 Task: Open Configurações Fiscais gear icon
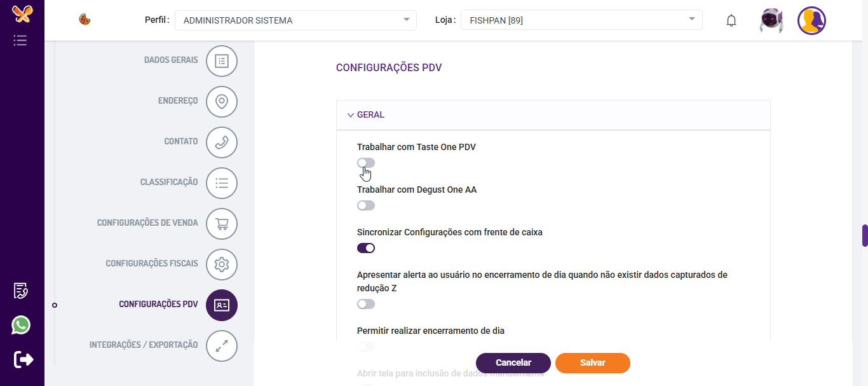222,265
